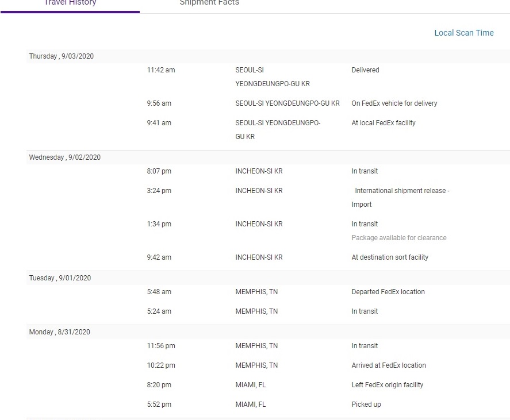Select the 'Picked up' status entry
The height and width of the screenshot is (420, 510).
pos(366,404)
